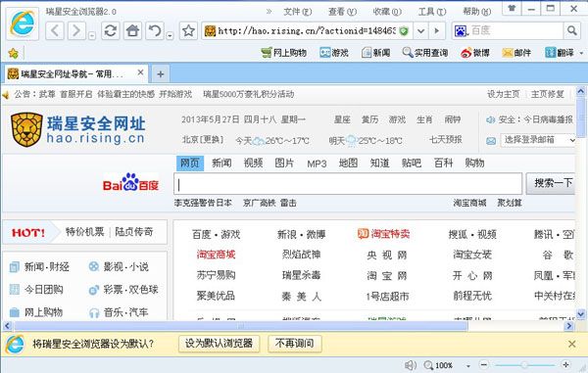
Task: Click the browser back arrow button
Action: coord(55,30)
